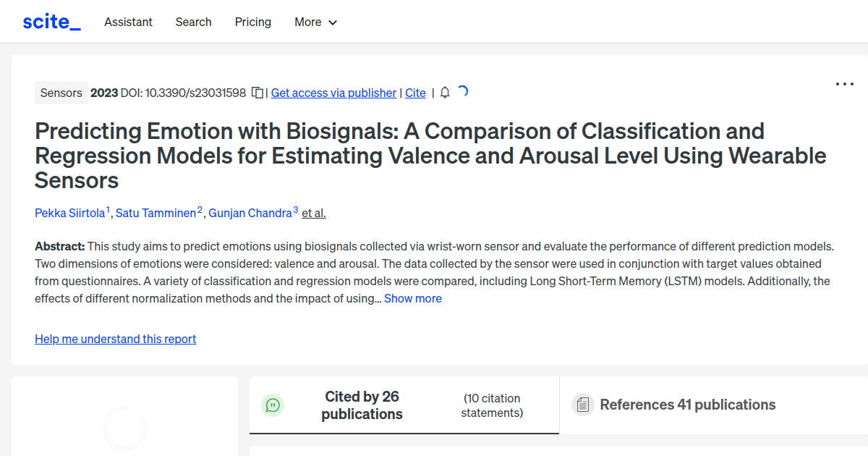Show more of the abstract
The width and height of the screenshot is (868, 456).
pos(412,298)
